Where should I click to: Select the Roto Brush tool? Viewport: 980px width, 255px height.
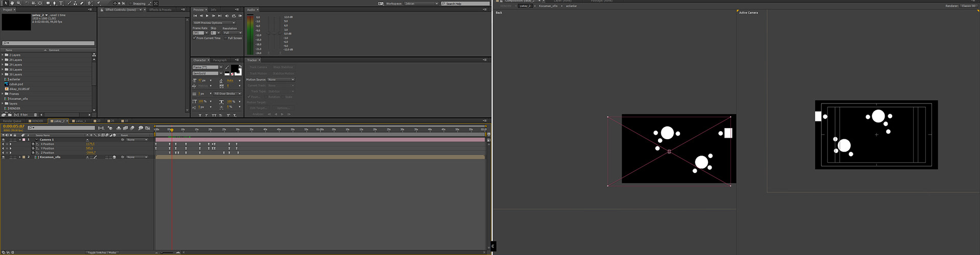click(x=90, y=3)
